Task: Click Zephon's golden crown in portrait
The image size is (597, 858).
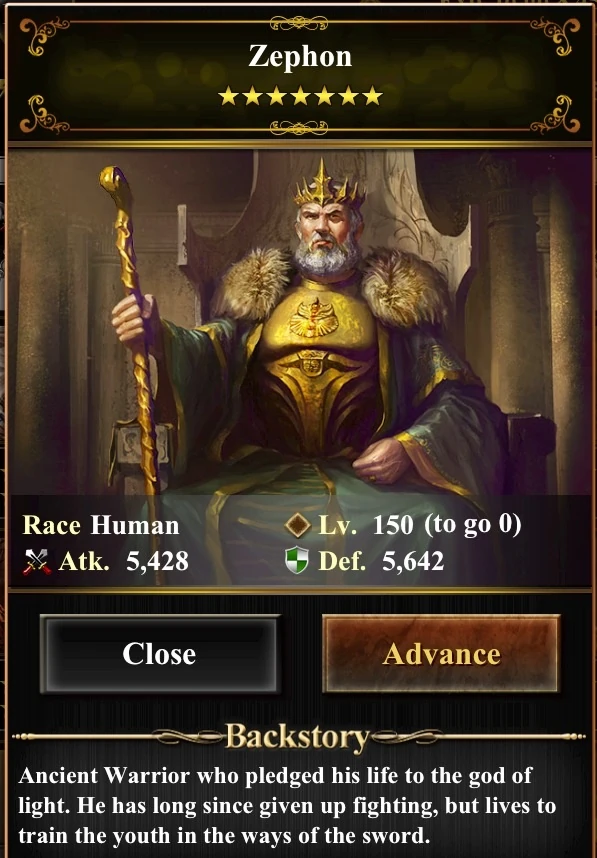Action: point(327,186)
